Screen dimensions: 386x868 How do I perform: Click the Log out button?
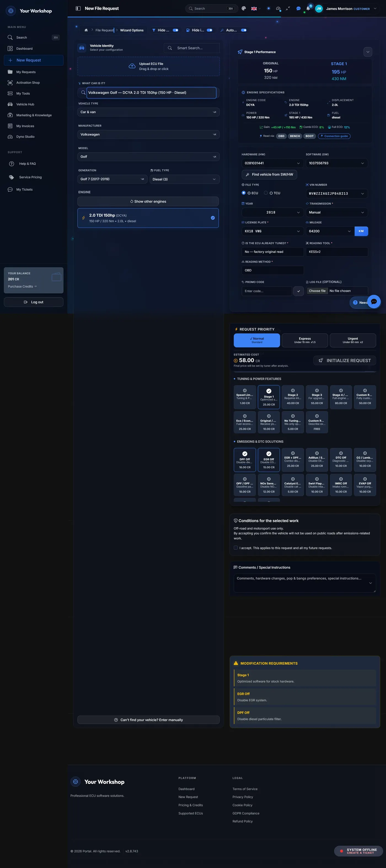click(x=34, y=302)
